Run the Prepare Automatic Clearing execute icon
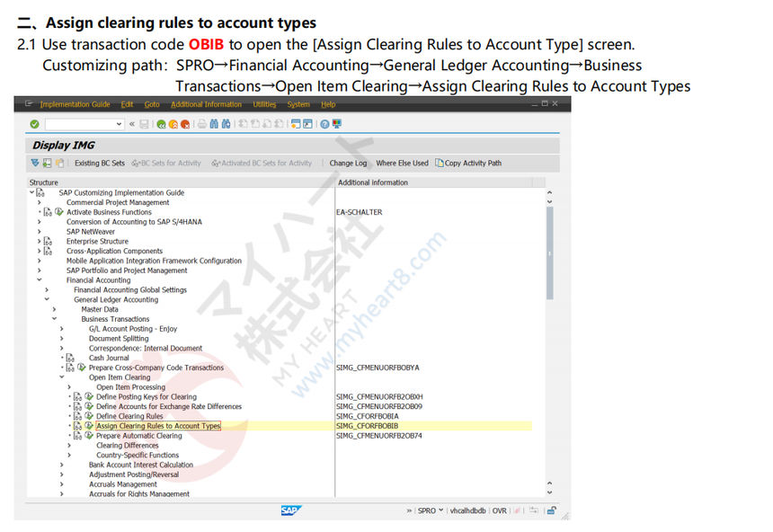The width and height of the screenshot is (773, 532). tap(89, 436)
